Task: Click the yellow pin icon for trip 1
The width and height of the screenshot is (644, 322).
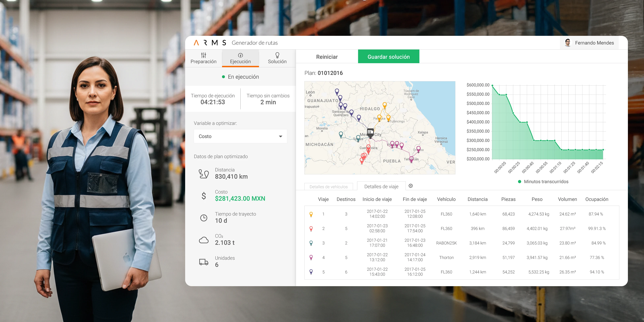Action: point(311,214)
